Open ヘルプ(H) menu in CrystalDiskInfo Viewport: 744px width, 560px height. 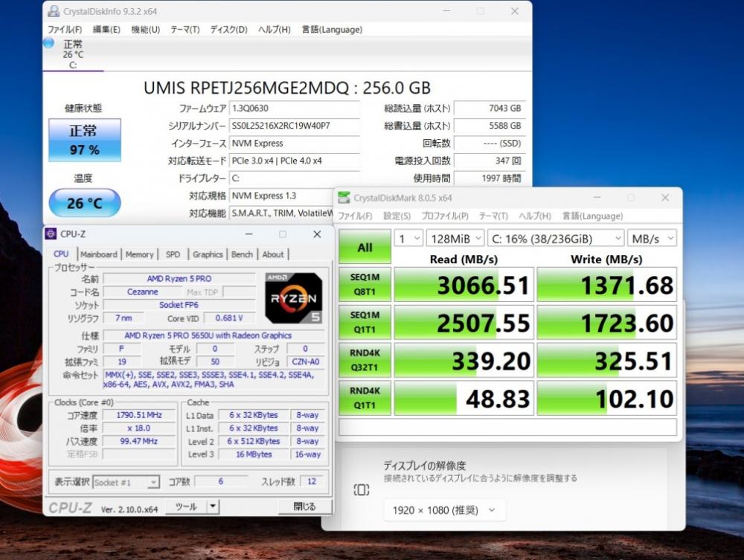(275, 30)
